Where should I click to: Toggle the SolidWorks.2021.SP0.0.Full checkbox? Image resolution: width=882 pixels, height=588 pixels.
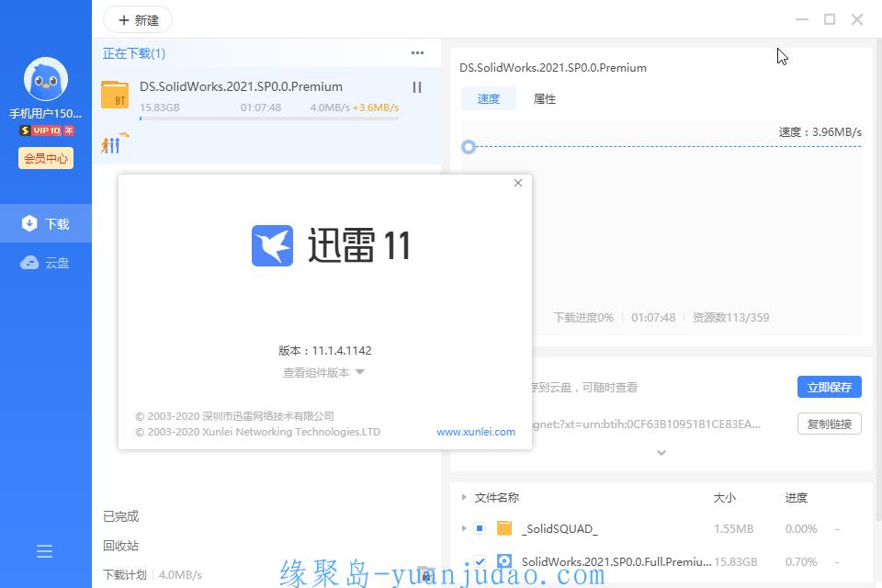(x=480, y=561)
